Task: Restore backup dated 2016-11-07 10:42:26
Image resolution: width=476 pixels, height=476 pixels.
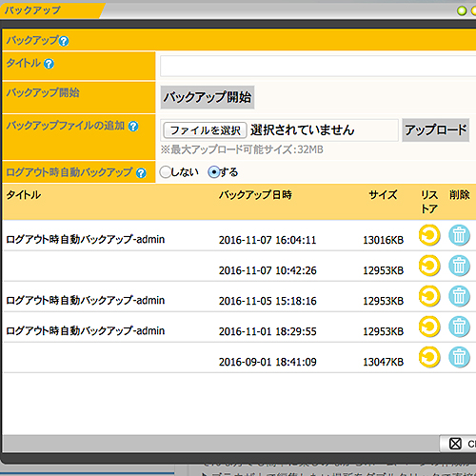Action: click(x=429, y=266)
